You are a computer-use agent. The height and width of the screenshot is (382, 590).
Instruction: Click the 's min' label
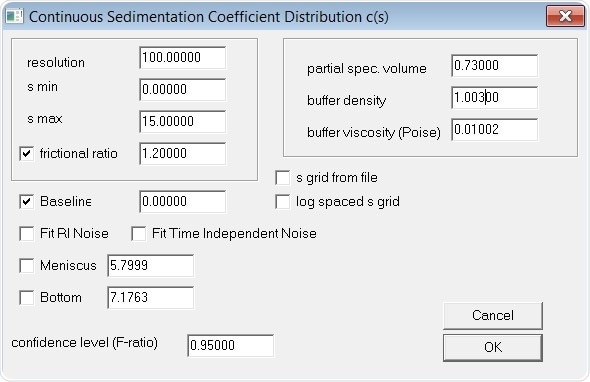(x=43, y=87)
